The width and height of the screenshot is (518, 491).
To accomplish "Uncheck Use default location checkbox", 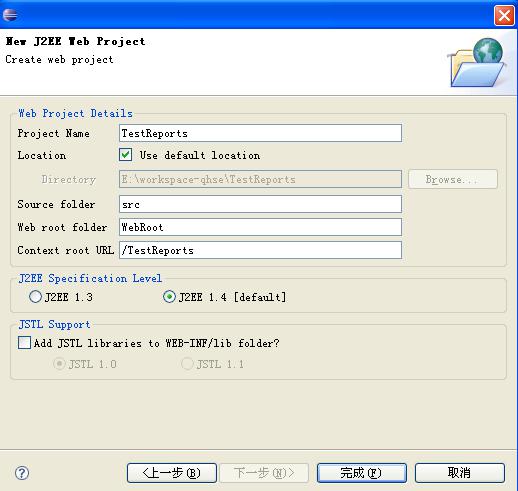I will pyautogui.click(x=125, y=155).
